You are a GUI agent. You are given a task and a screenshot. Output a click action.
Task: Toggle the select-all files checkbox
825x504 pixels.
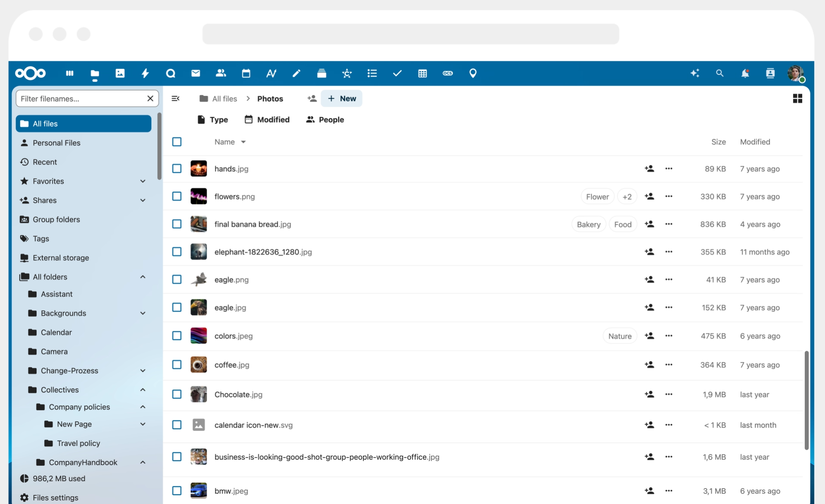point(177,142)
